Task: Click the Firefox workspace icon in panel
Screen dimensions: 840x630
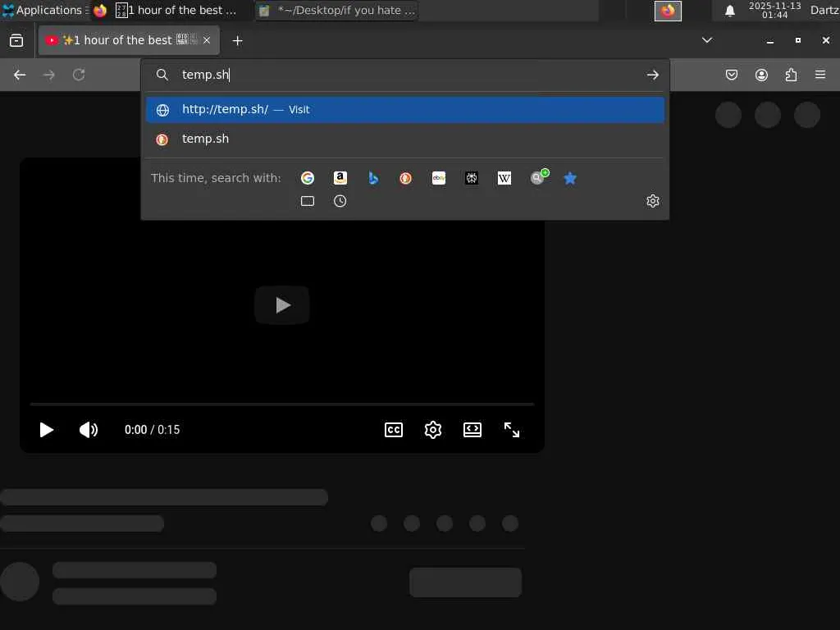Action: pyautogui.click(x=668, y=10)
